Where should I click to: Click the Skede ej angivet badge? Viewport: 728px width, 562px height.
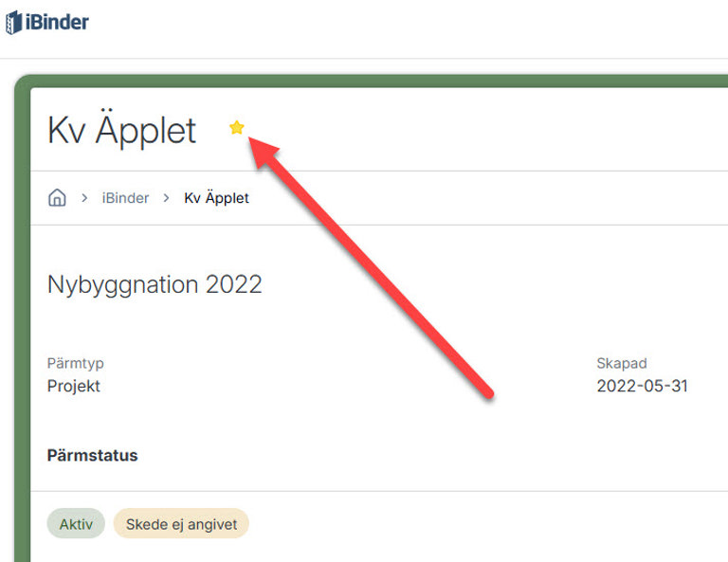click(180, 523)
